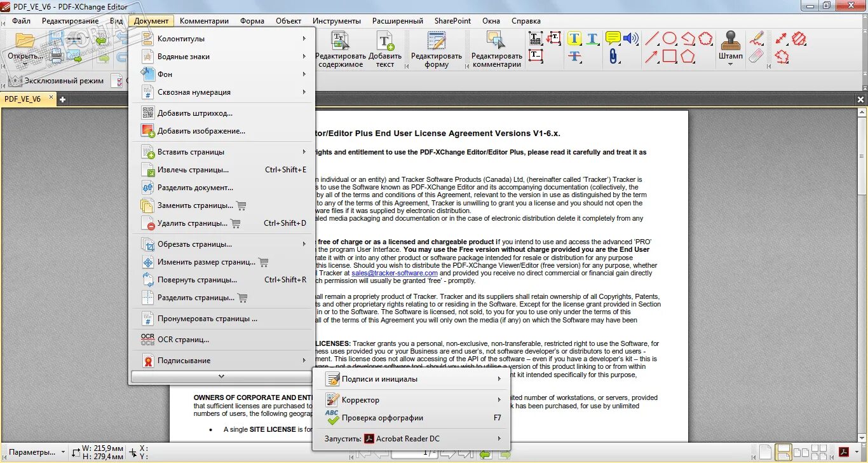Activate the Edit Form tool

[x=437, y=50]
